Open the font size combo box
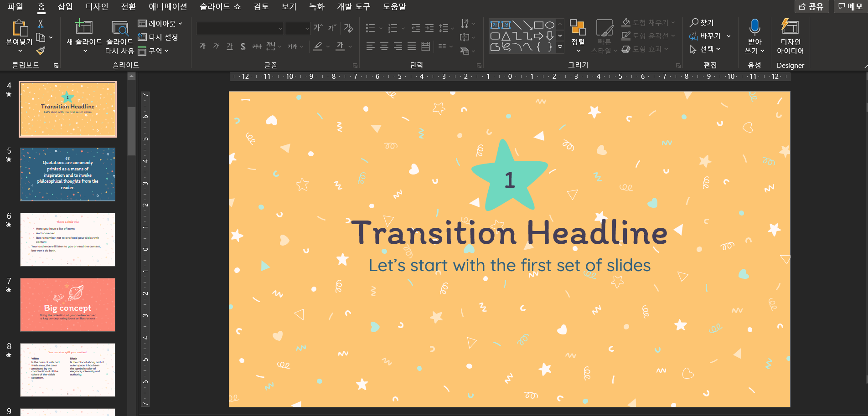This screenshot has height=416, width=868. (298, 28)
